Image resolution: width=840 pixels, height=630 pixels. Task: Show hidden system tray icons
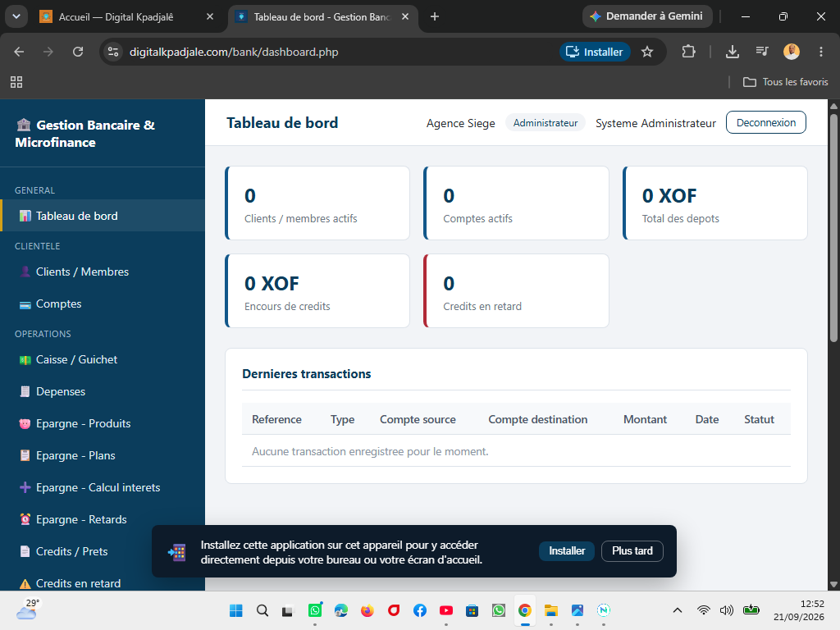(677, 610)
